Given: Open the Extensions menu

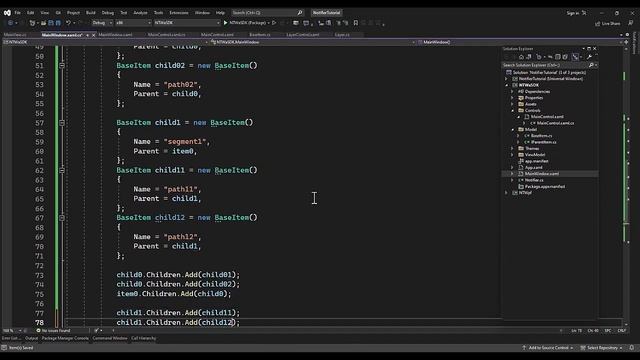Looking at the screenshot, I should (179, 13).
